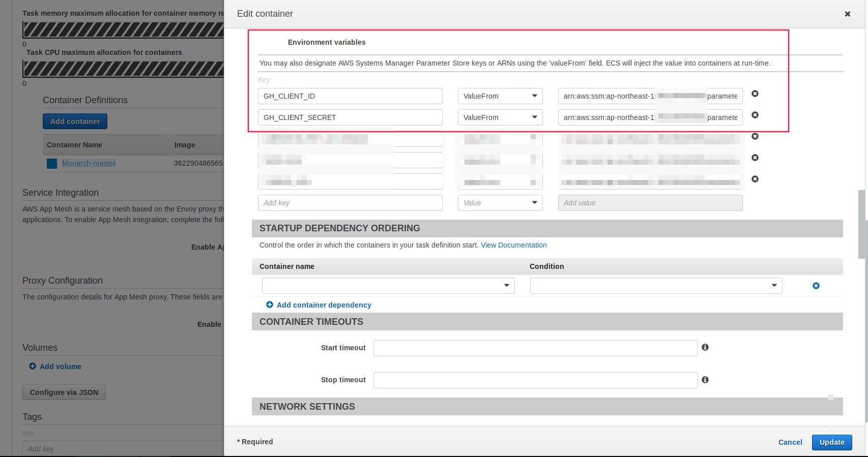Viewport: 868px width, 457px height.
Task: Close the Edit container dialog
Action: tap(848, 14)
